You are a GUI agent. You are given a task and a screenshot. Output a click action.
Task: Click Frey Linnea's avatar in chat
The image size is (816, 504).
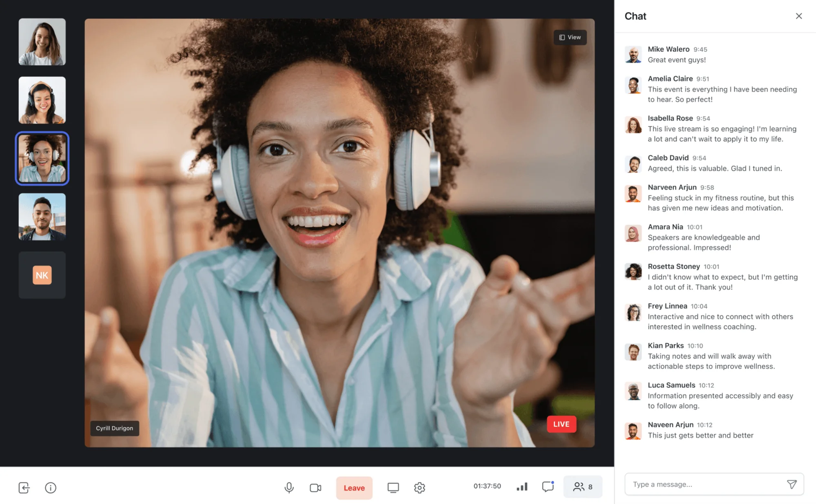coord(633,312)
